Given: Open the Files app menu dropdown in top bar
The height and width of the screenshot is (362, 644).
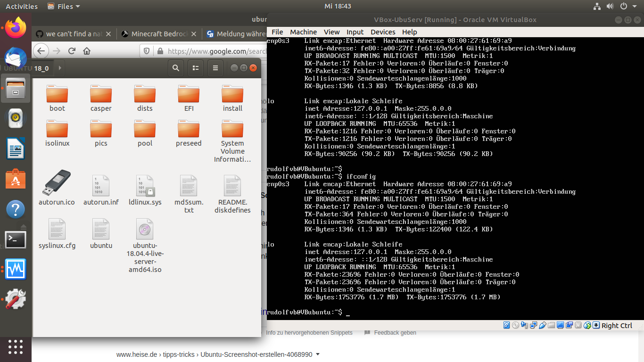Looking at the screenshot, I should (64, 6).
